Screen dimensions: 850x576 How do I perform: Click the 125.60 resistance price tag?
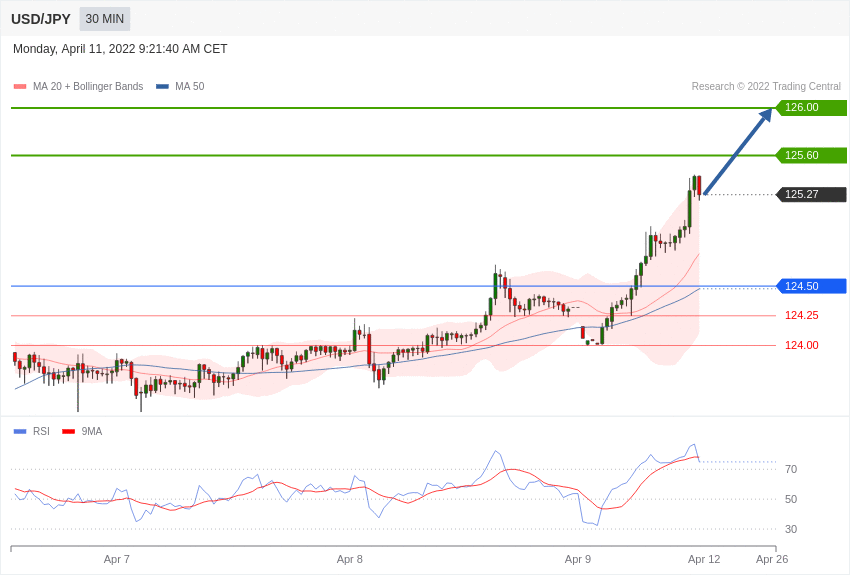[811, 155]
